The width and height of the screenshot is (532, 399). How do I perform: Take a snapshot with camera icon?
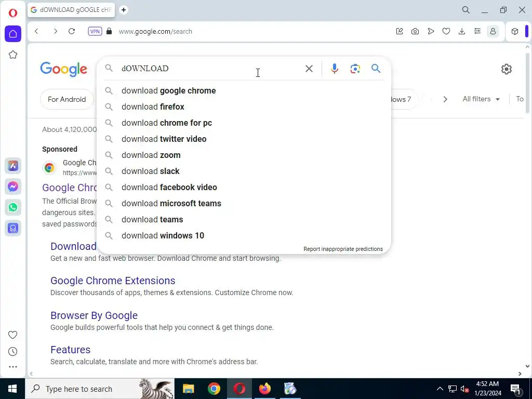pos(415,31)
